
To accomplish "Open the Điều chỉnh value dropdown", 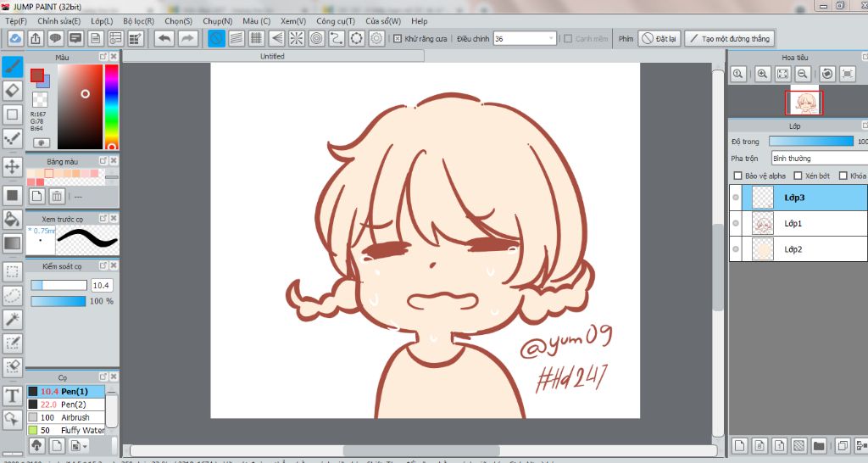I will tap(550, 39).
